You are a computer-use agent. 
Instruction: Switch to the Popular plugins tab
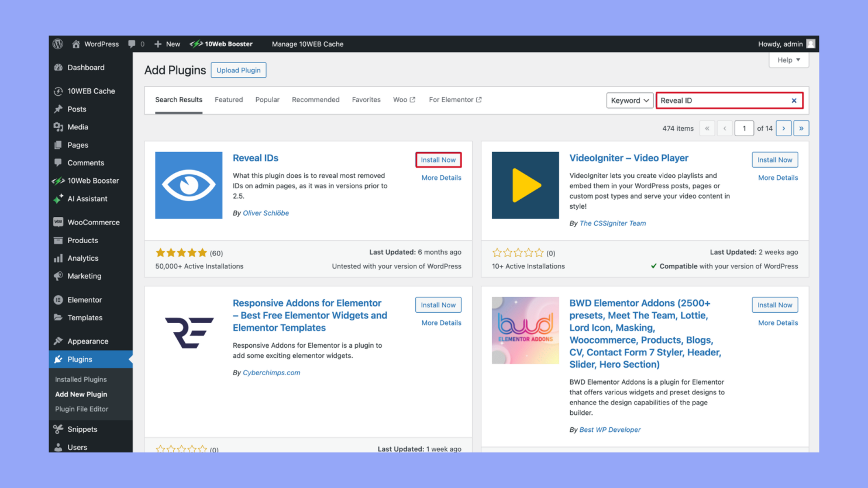point(267,99)
